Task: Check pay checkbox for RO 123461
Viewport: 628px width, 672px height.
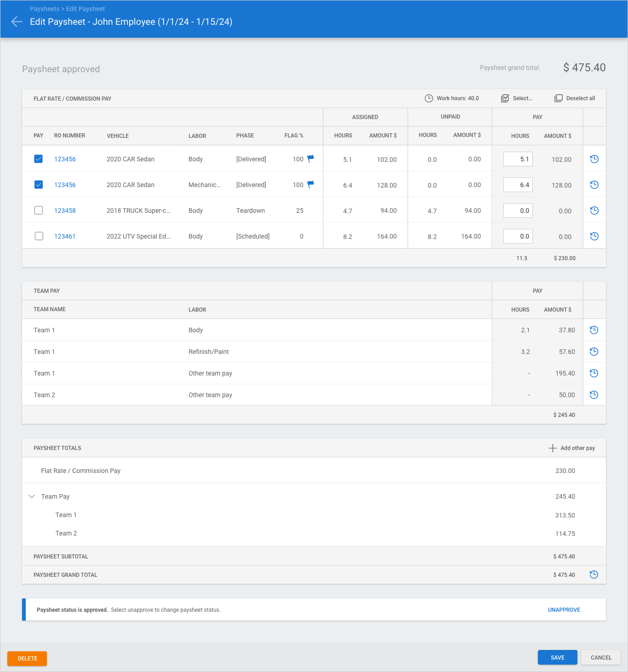Action: (x=39, y=236)
